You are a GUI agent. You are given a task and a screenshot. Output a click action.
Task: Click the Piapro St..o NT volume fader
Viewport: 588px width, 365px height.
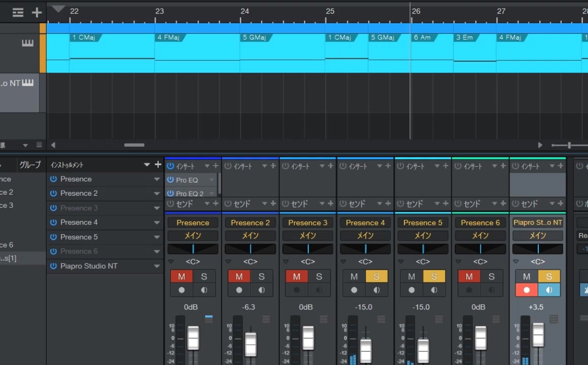(x=538, y=335)
